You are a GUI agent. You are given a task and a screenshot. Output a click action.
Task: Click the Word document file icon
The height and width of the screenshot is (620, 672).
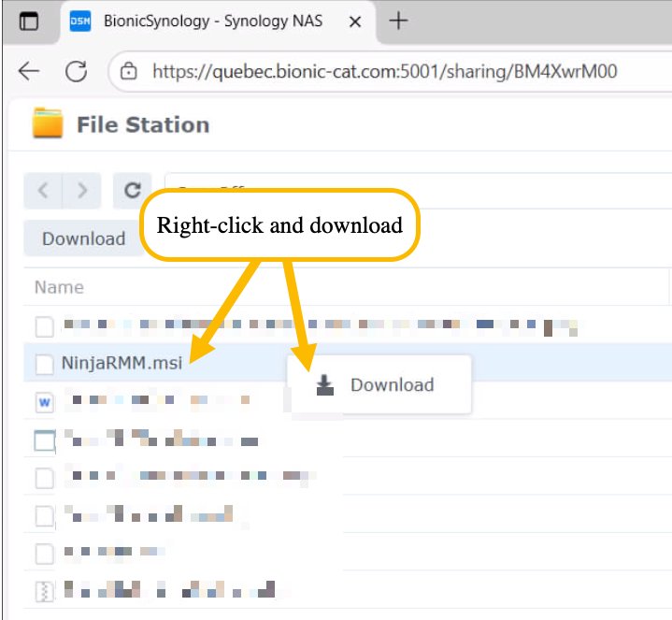(45, 403)
